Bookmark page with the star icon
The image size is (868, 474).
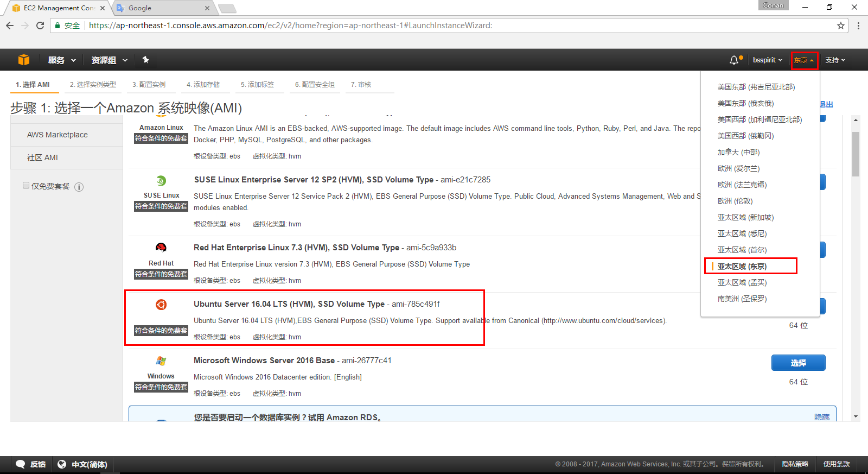[x=841, y=26]
